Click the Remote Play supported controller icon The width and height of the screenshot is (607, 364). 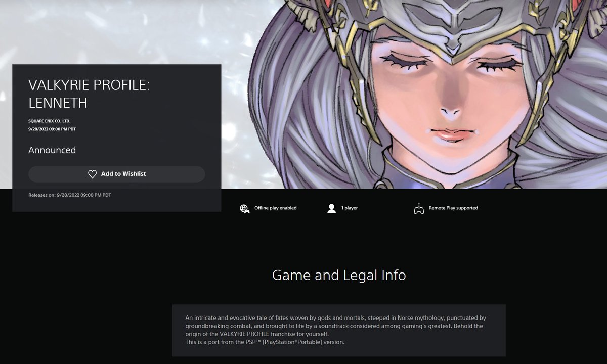(418, 208)
